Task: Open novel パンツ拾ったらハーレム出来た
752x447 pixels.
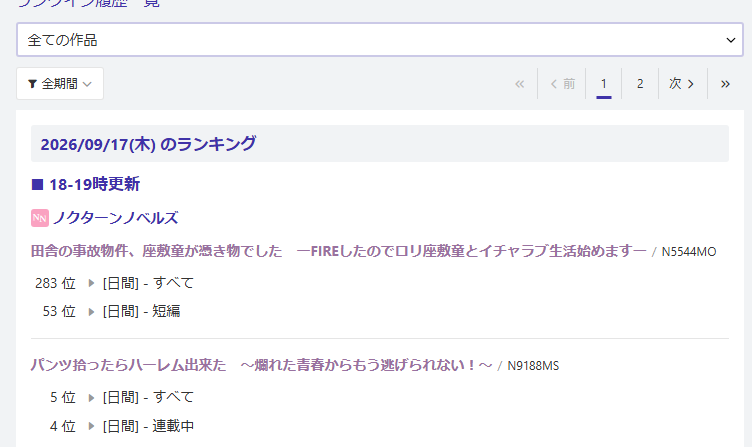Action: [x=261, y=365]
